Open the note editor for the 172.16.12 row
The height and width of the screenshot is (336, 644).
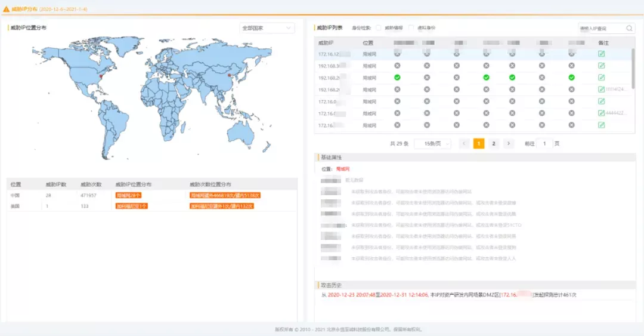pyautogui.click(x=601, y=54)
